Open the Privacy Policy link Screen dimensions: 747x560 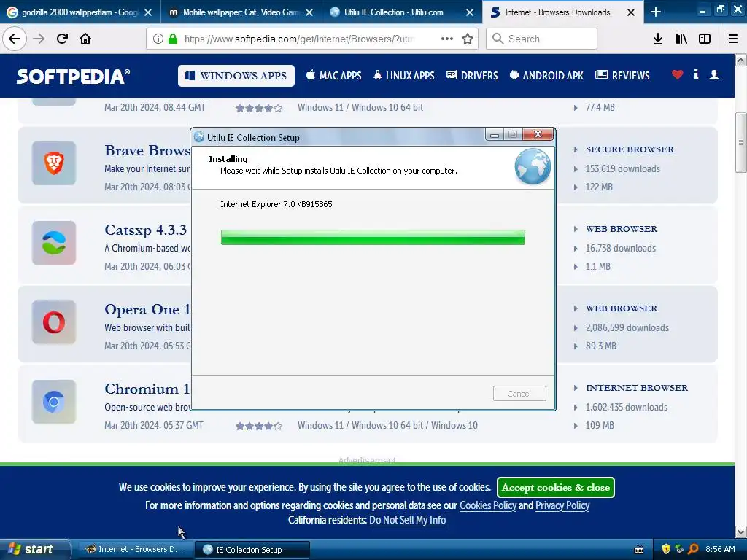coord(562,505)
